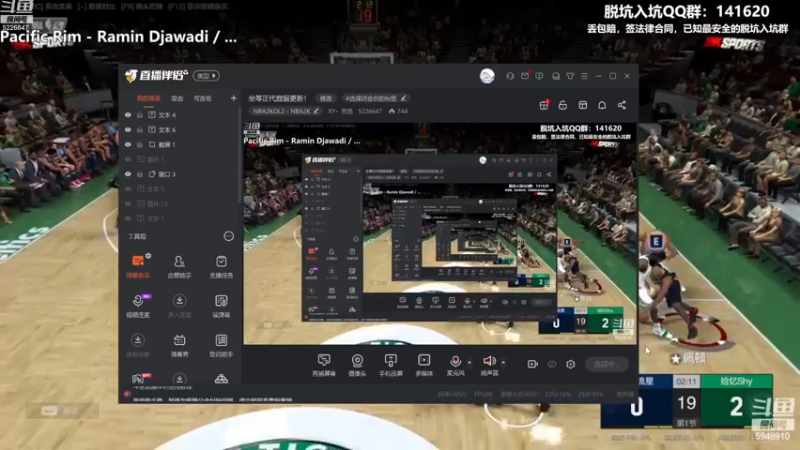Click the speaker announcement icon in status bar
800x450 pixels.
coord(127,394)
